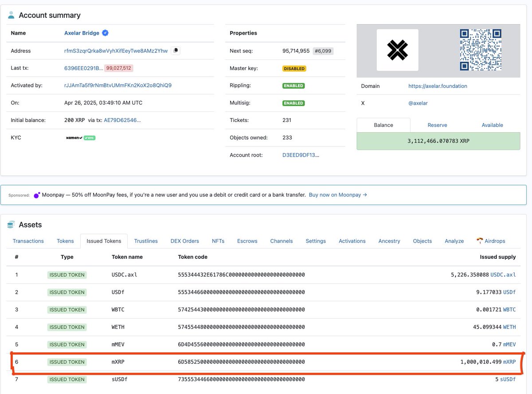Click the WBTC token name cell
Screen dimensions: 532x394
point(118,309)
